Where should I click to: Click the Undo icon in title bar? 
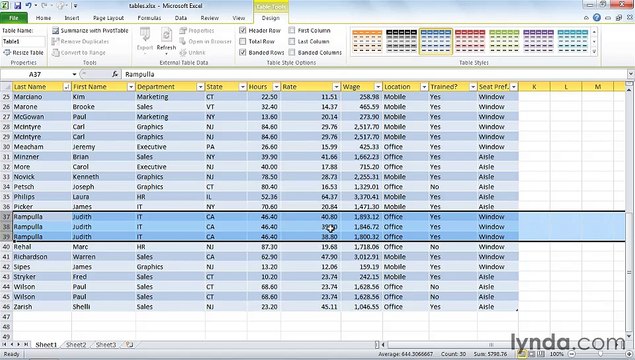tap(29, 6)
